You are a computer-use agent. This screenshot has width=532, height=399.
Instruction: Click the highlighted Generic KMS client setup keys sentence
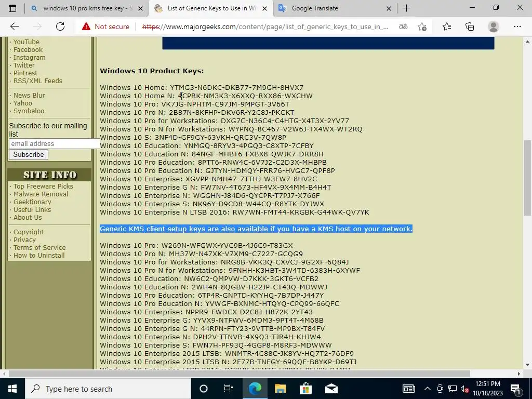point(256,229)
